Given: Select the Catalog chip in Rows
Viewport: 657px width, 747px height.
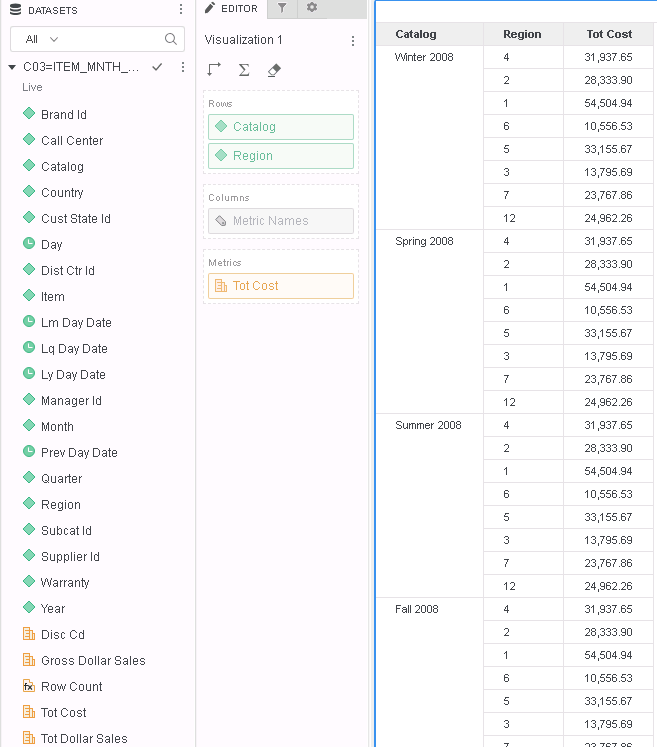Looking at the screenshot, I should tap(281, 127).
